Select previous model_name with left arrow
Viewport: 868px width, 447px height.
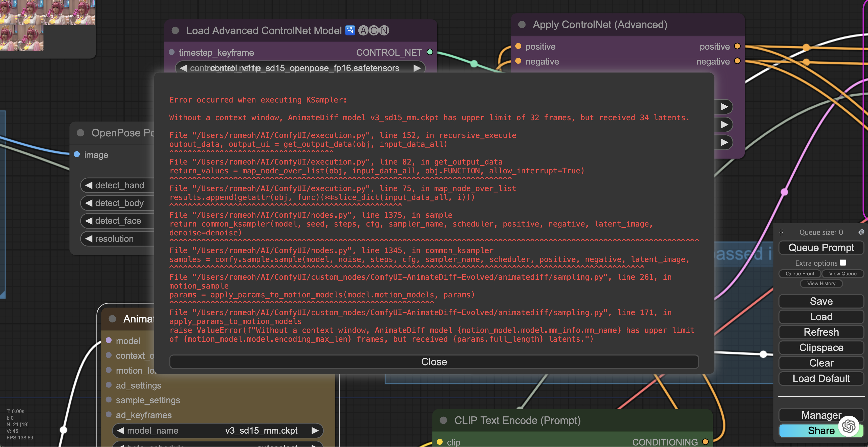point(121,431)
